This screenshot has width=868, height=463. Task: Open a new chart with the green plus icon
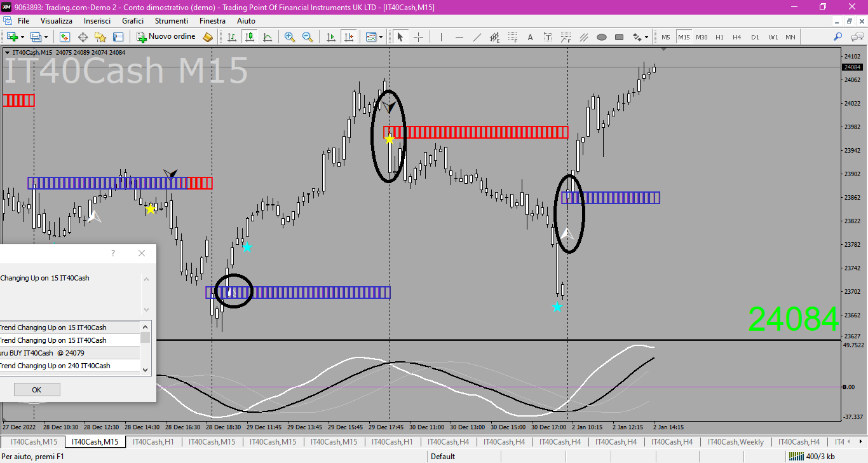pos(11,37)
